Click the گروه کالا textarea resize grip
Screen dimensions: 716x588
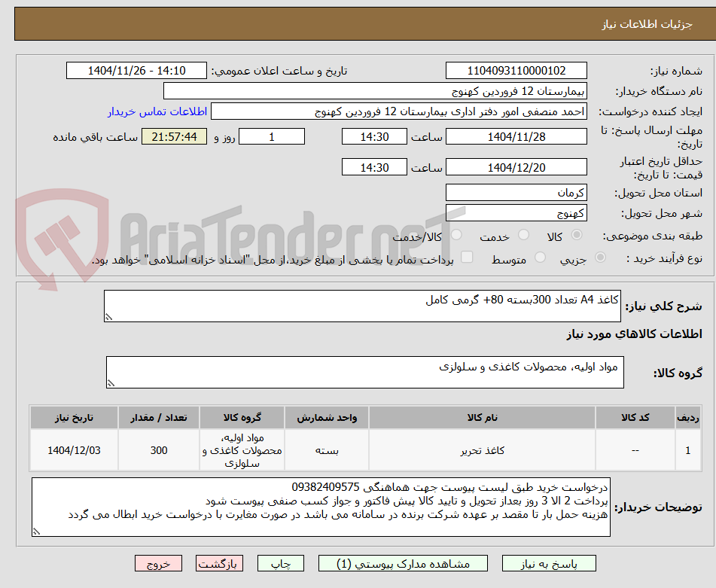(111, 383)
